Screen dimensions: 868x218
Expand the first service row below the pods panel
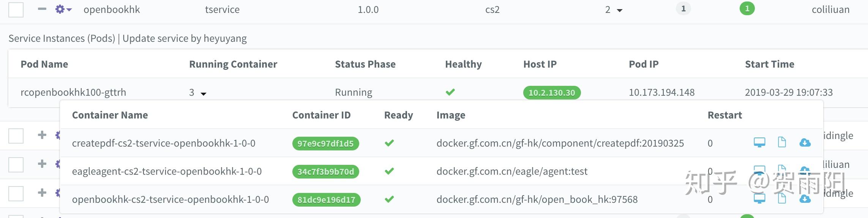coord(42,135)
